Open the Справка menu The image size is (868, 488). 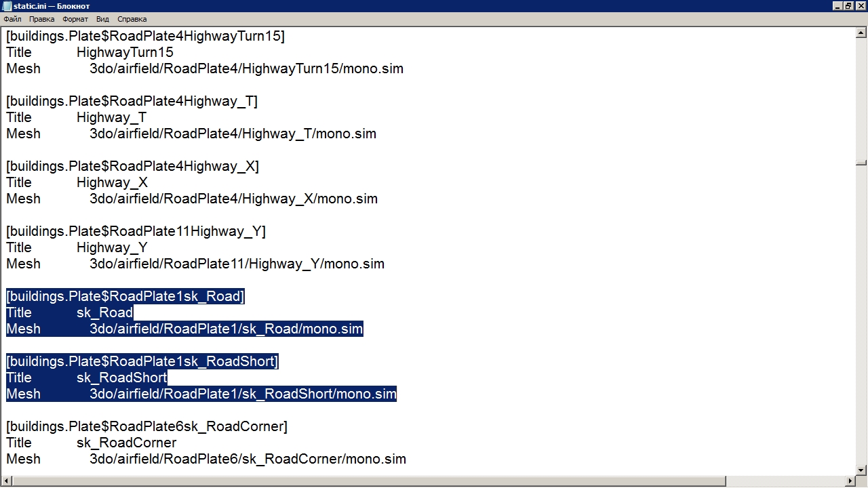tap(132, 20)
